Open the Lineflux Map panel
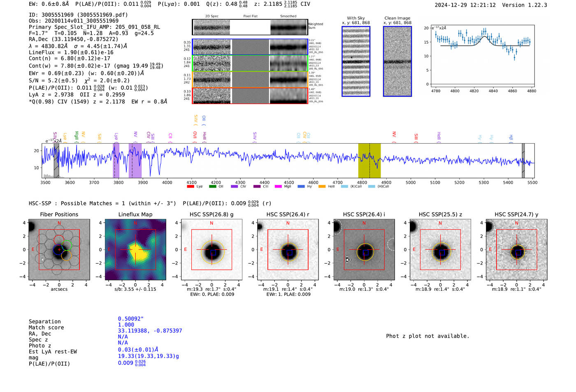This screenshot has height=392, width=576. coord(135,249)
